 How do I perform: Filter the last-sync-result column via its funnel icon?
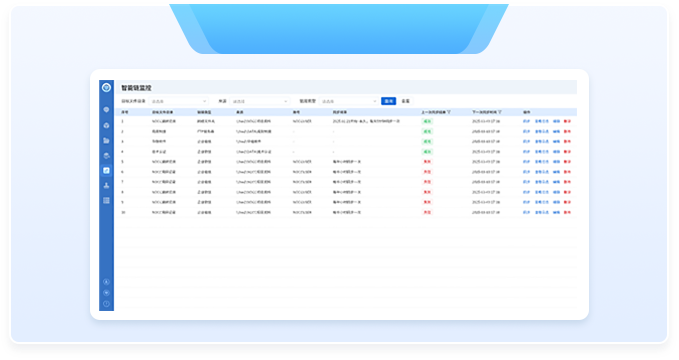click(449, 112)
